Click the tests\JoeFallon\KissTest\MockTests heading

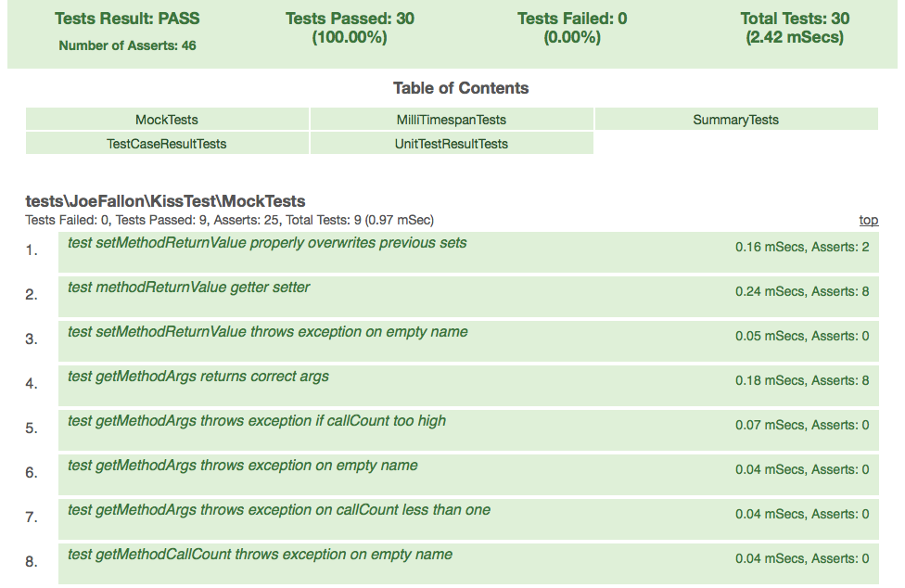tap(165, 201)
